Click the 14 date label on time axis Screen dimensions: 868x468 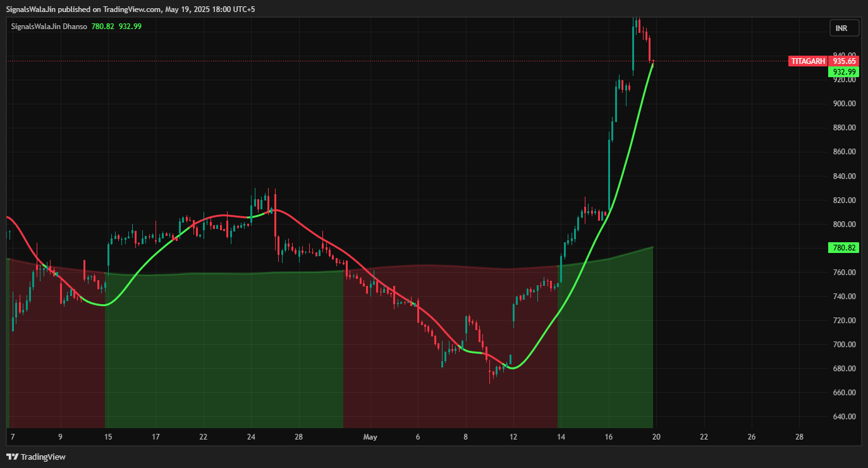561,437
